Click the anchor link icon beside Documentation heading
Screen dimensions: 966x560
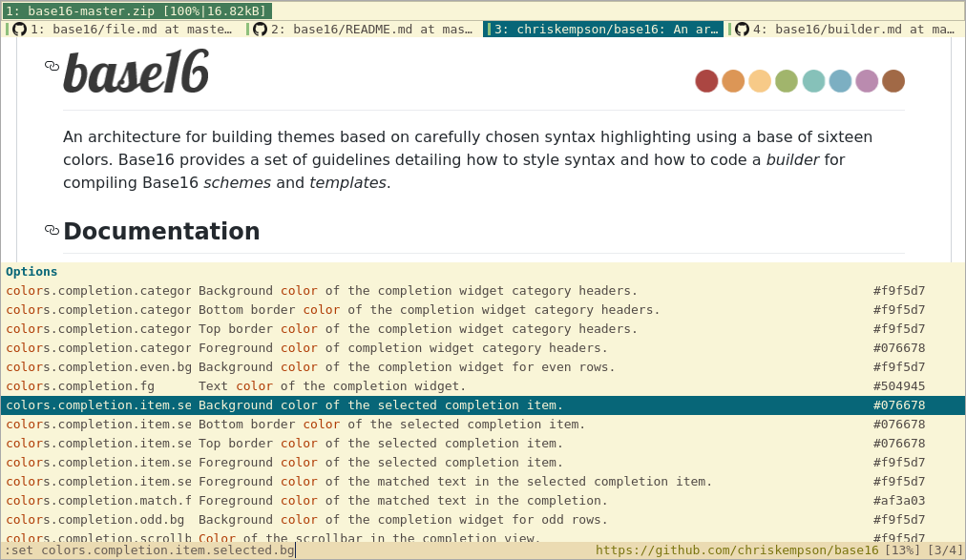52,230
